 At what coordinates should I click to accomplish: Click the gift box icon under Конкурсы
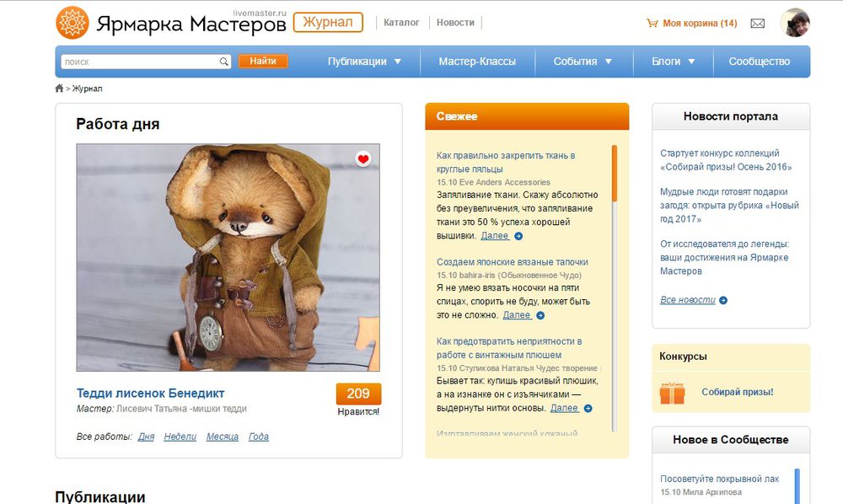672,392
